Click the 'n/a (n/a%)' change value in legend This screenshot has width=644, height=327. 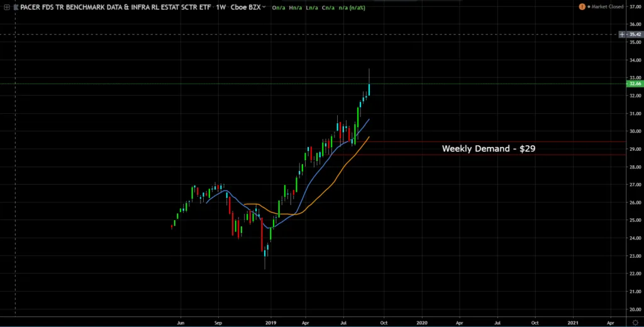(x=352, y=8)
